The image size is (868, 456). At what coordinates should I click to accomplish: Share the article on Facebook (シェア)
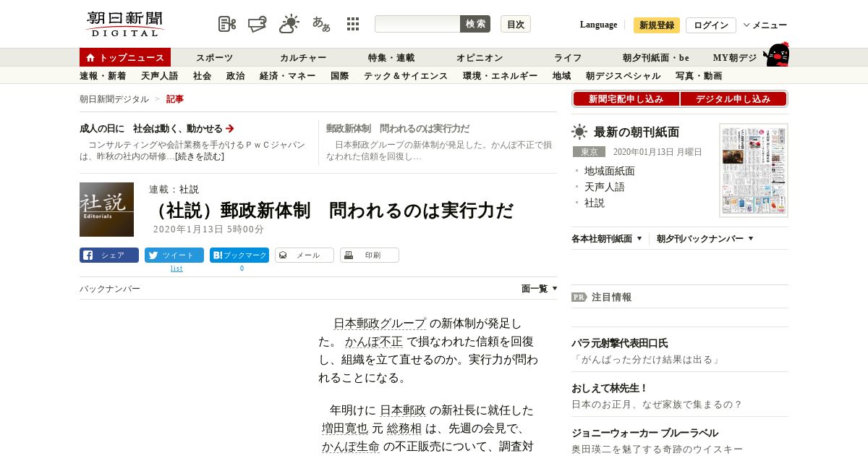(x=109, y=255)
